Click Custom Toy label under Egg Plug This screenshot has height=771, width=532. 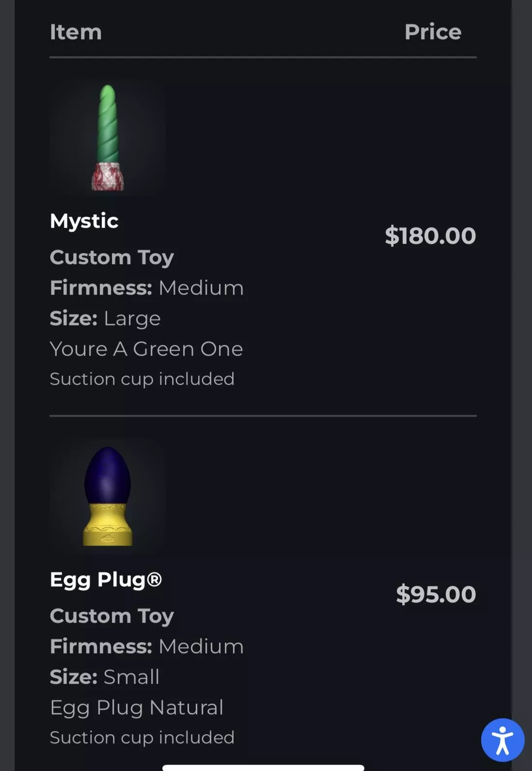click(111, 616)
